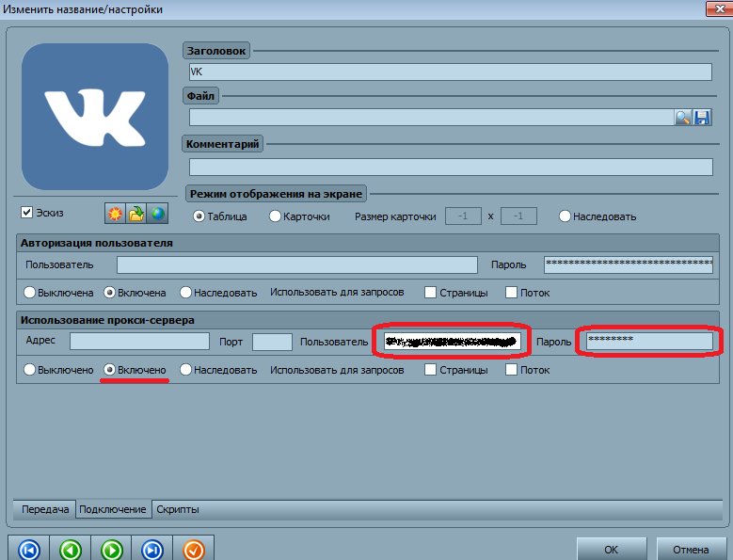Click the card height size field

pos(518,216)
